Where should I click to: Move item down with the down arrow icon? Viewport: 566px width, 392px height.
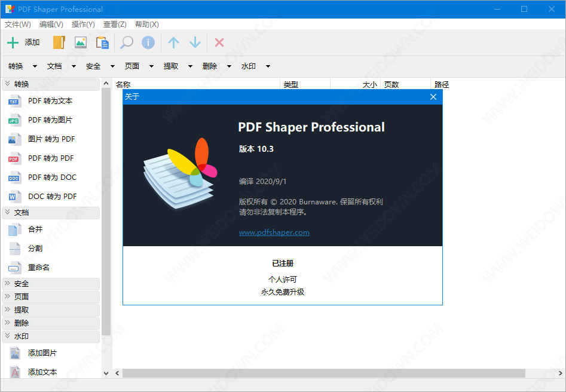(195, 42)
